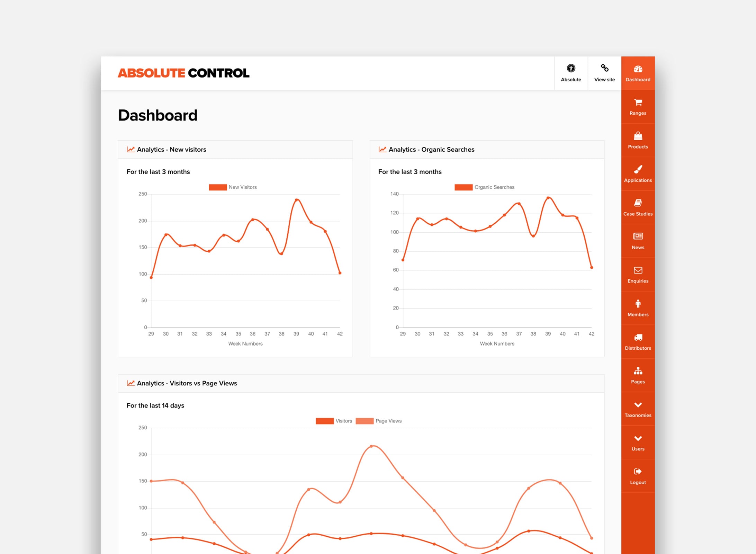Click the Logout exit icon

638,471
